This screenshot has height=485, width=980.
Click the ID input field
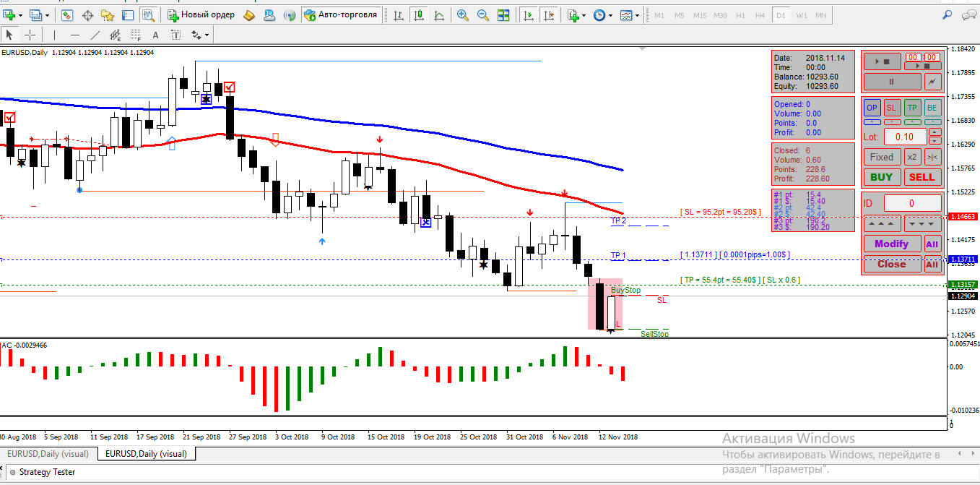pos(912,203)
